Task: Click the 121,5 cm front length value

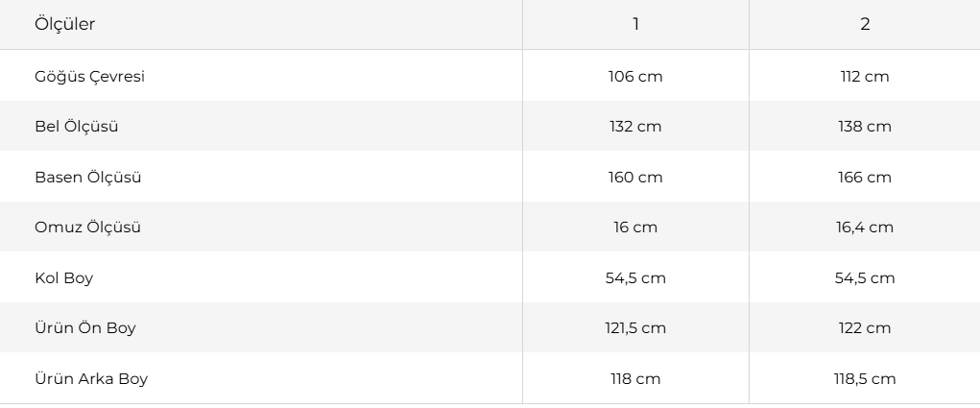Action: [x=635, y=328]
